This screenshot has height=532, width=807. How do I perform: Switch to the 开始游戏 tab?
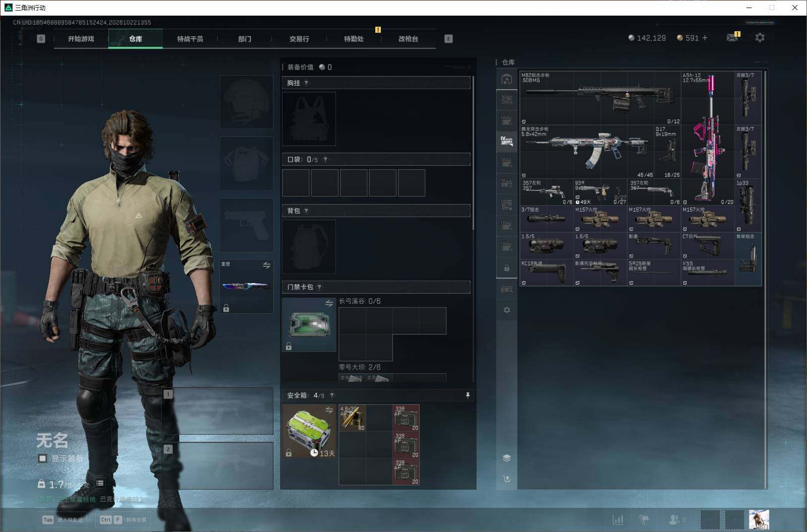pos(81,39)
